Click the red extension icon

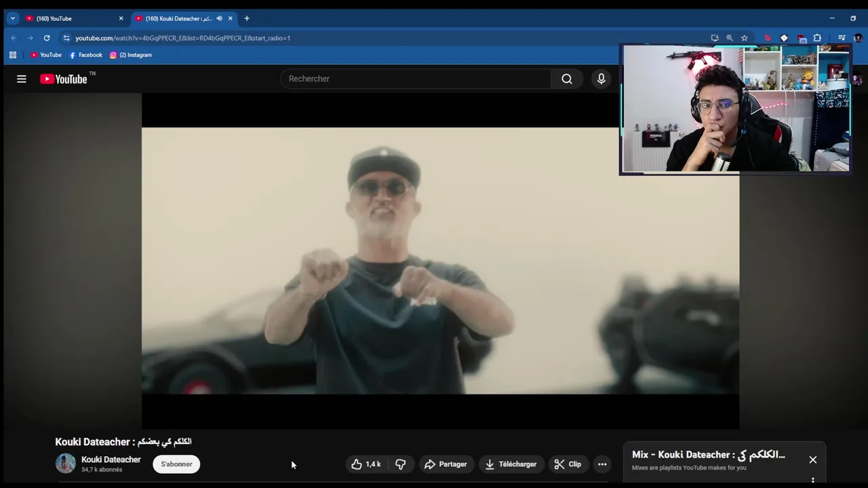click(768, 38)
